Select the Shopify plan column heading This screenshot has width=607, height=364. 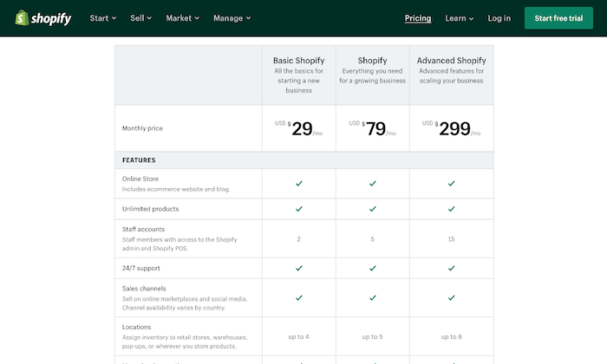point(372,61)
